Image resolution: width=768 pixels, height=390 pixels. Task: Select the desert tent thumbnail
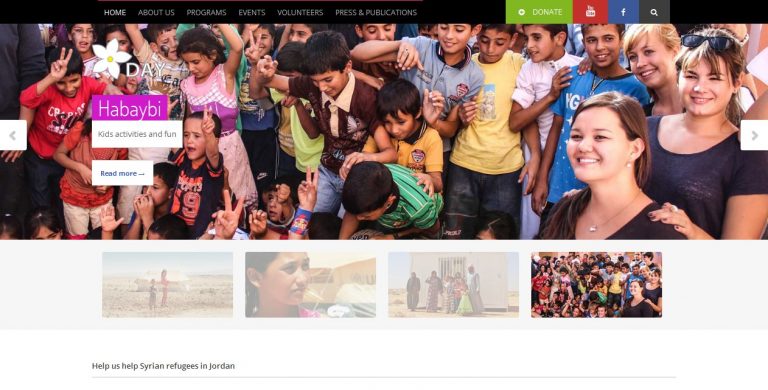pos(168,285)
